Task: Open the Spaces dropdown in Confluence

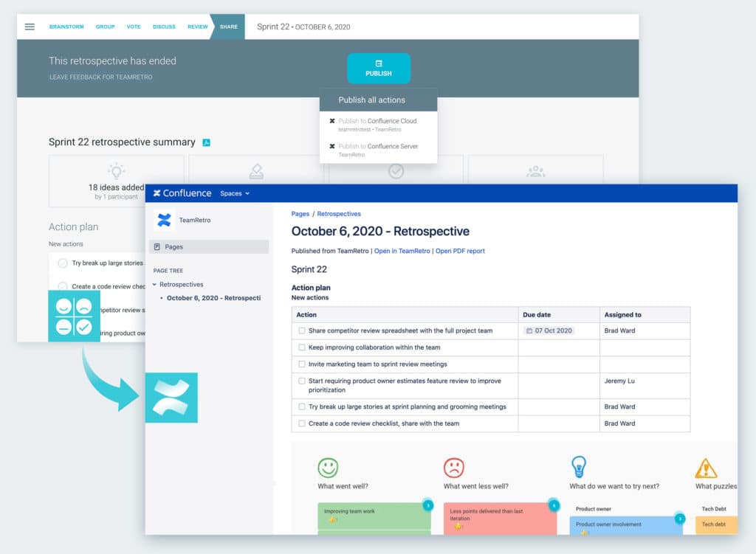Action: (x=234, y=193)
